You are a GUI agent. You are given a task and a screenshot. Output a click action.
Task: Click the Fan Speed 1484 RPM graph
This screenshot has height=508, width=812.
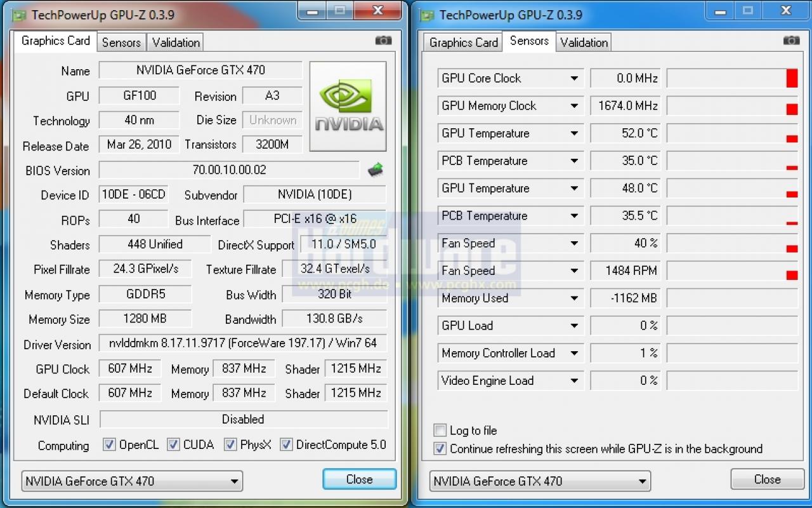click(x=733, y=271)
